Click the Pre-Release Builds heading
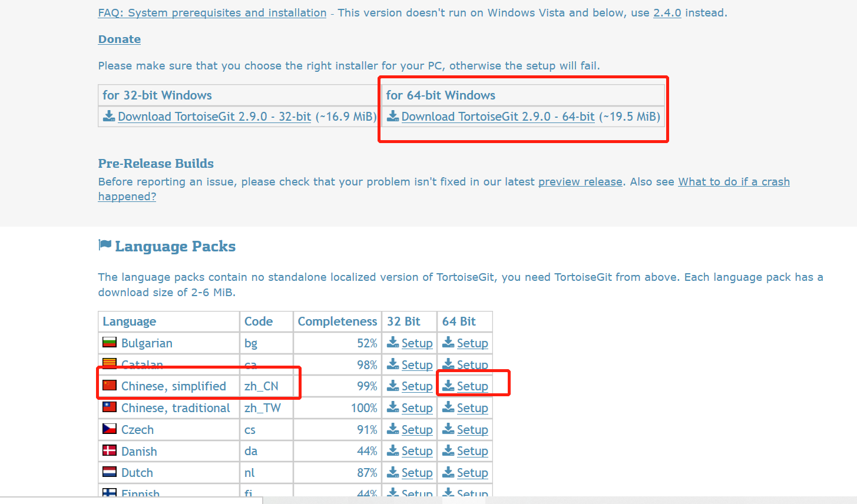The width and height of the screenshot is (857, 504). pos(156,164)
